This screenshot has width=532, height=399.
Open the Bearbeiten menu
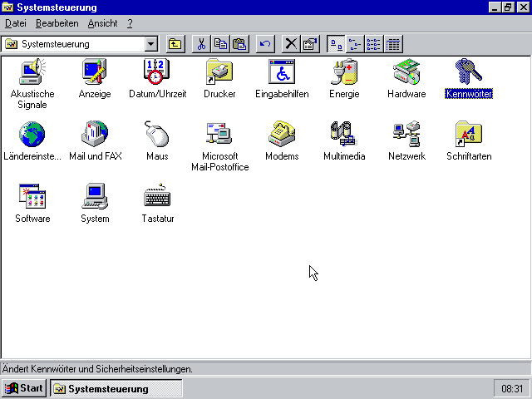click(57, 23)
